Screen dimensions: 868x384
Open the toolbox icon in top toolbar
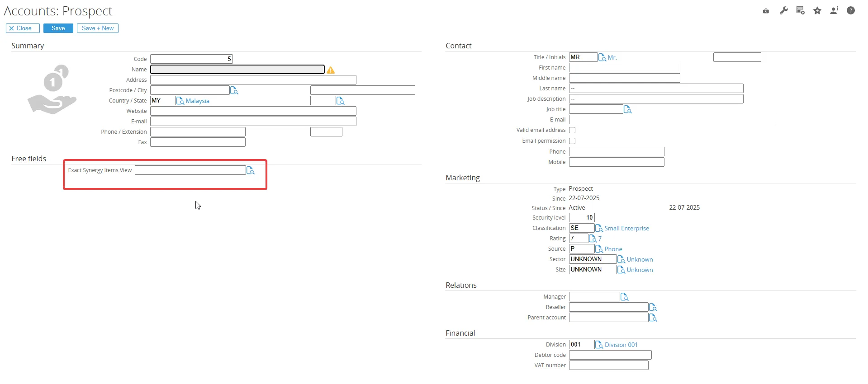pos(766,11)
